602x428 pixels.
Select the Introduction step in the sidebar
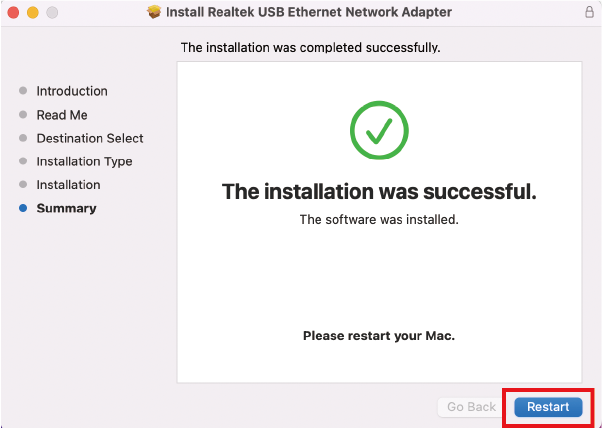coord(72,91)
